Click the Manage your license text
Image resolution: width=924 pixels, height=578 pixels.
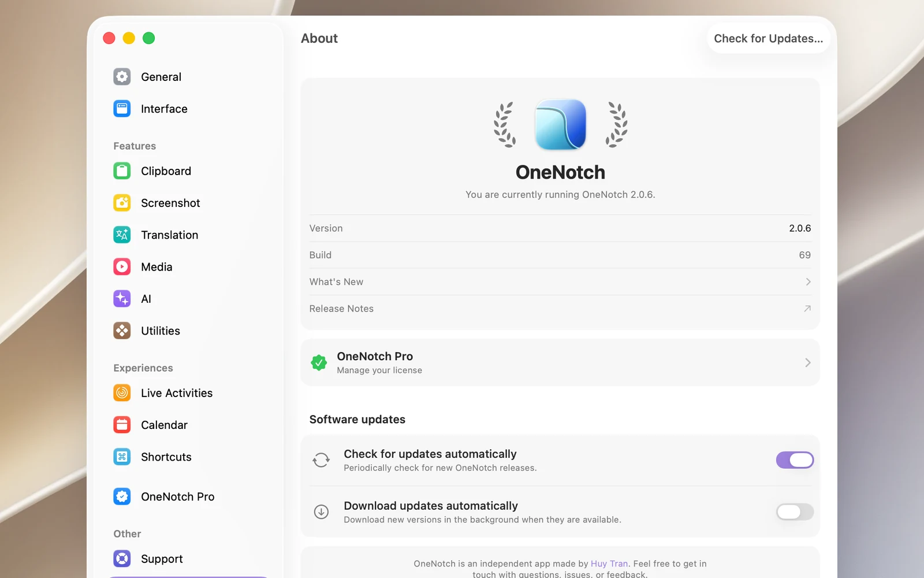coord(379,370)
